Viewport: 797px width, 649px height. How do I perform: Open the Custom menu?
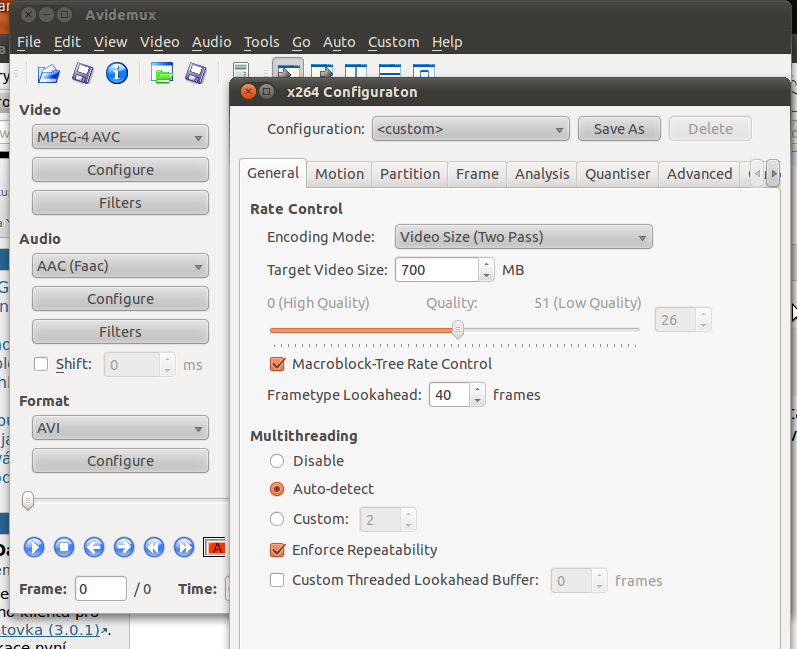click(394, 42)
